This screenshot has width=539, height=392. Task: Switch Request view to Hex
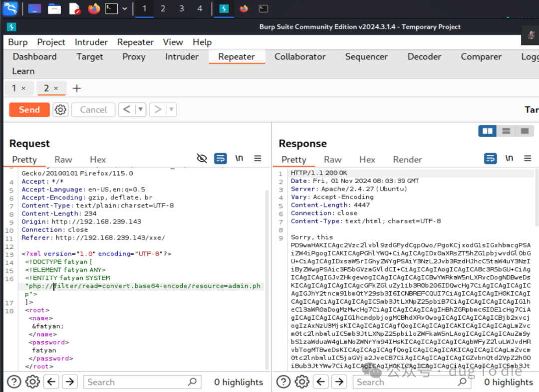(98, 160)
